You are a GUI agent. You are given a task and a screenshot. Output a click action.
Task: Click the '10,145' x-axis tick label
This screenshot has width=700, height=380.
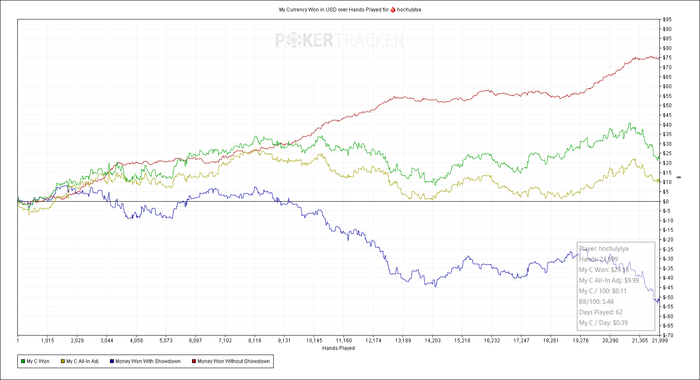tap(314, 340)
